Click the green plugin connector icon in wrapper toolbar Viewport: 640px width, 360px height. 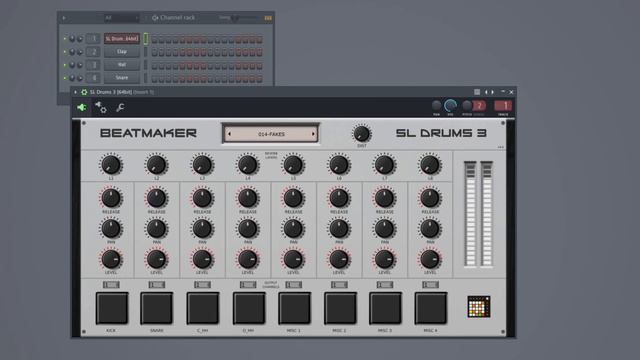82,107
